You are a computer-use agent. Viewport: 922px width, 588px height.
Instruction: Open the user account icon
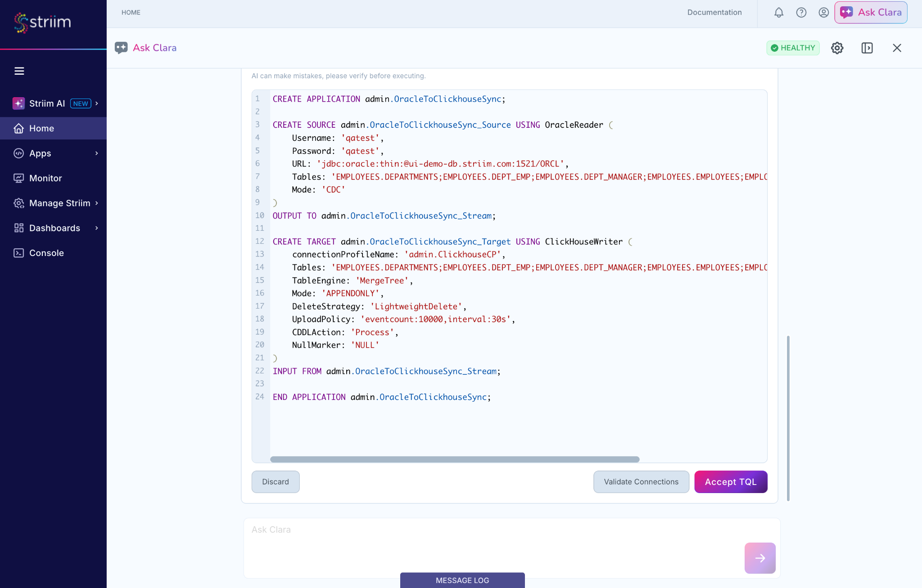pos(824,13)
